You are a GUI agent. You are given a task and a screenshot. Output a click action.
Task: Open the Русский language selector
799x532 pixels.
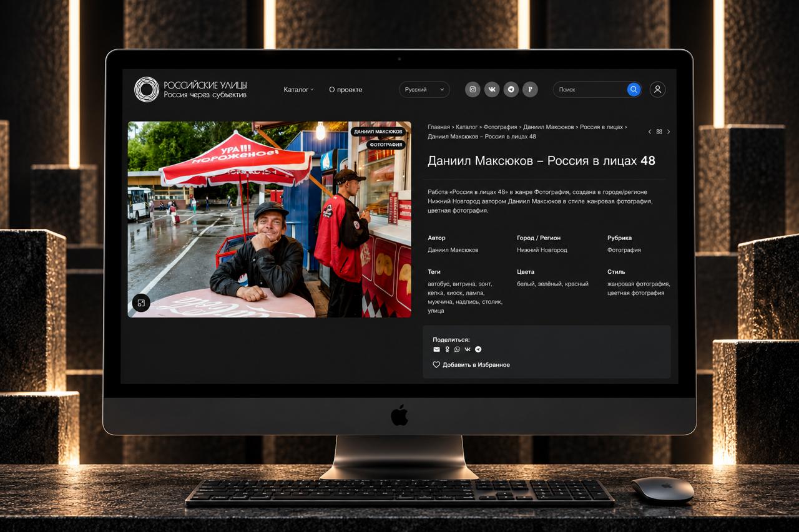coord(424,89)
